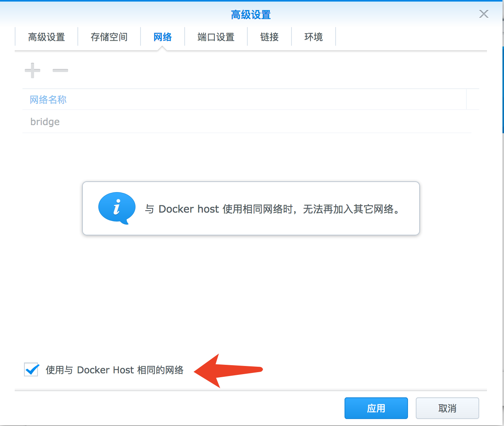The width and height of the screenshot is (504, 426).
Task: Switch to the 环境 tab
Action: pos(314,37)
